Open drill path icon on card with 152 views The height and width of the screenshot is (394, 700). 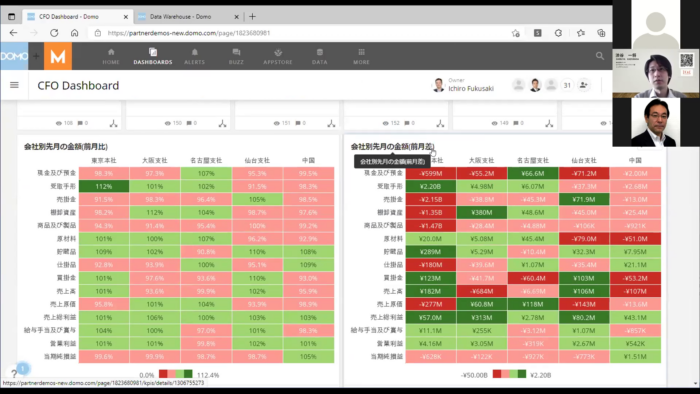coord(440,123)
